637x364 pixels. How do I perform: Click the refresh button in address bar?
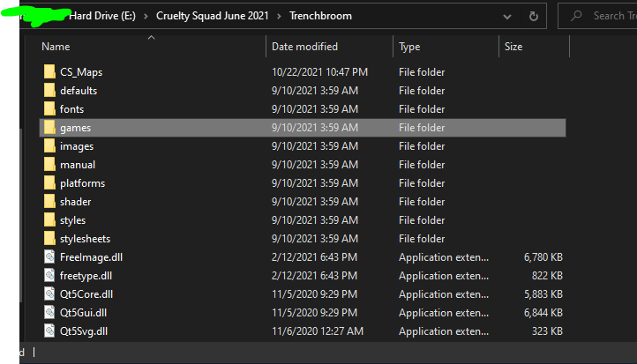533,16
